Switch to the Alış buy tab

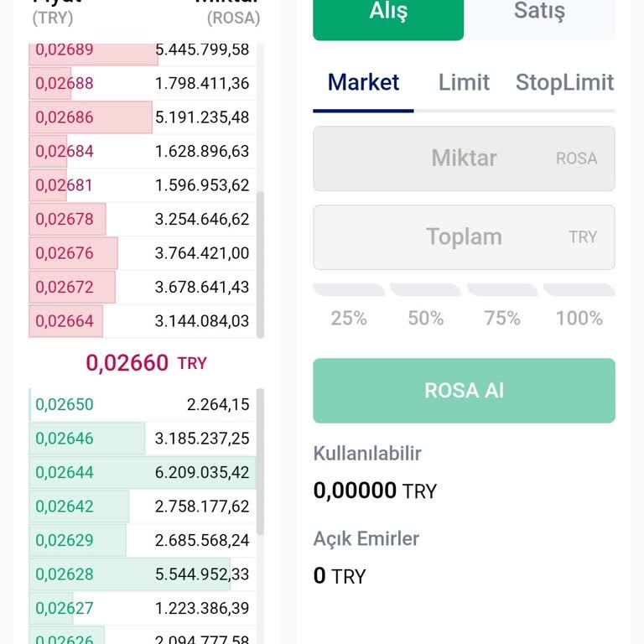(x=387, y=13)
